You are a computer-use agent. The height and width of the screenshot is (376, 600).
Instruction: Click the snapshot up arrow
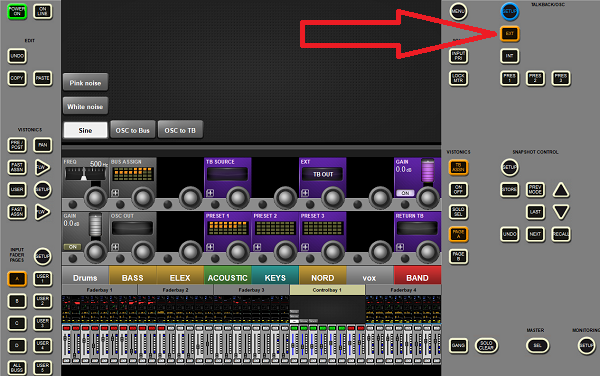tap(561, 190)
